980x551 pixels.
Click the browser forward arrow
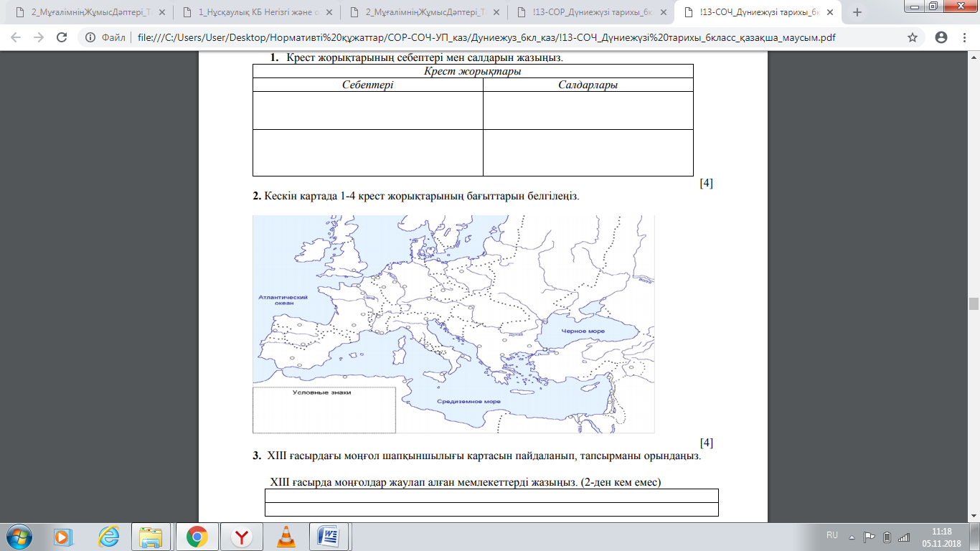point(39,38)
